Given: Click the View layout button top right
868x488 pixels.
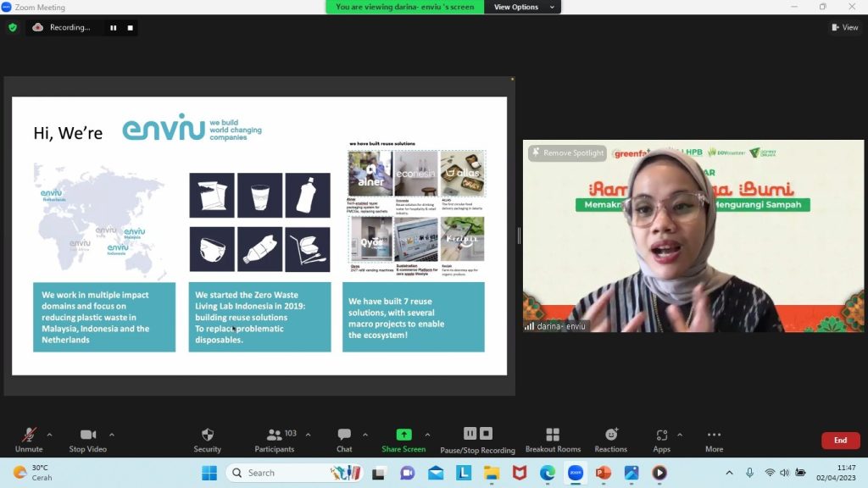Looking at the screenshot, I should pyautogui.click(x=845, y=27).
